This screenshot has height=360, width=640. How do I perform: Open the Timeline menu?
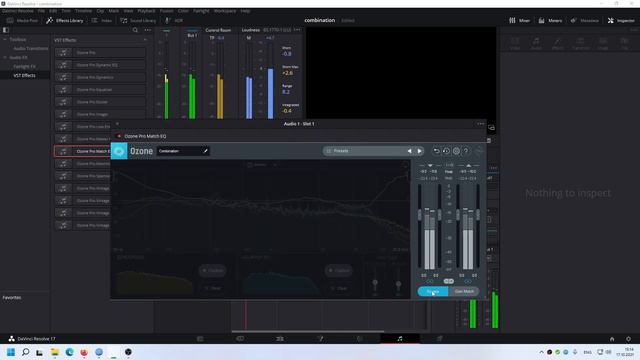pos(83,11)
